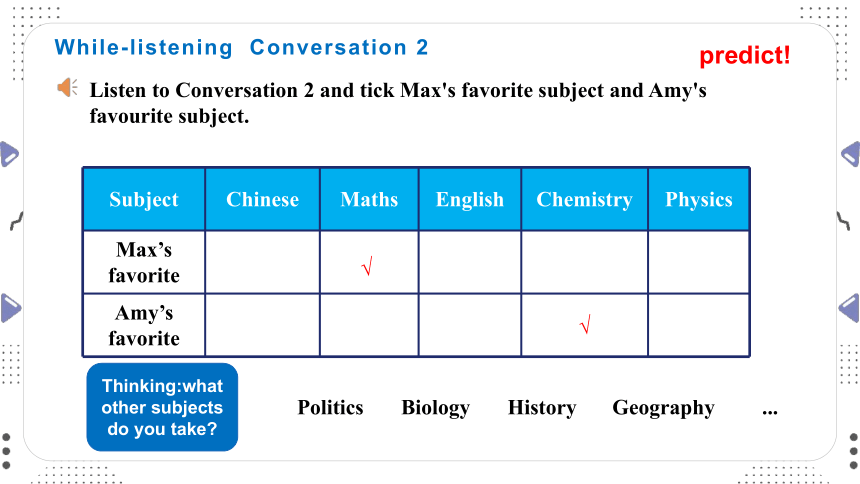Click the red predict! text

pyautogui.click(x=745, y=55)
